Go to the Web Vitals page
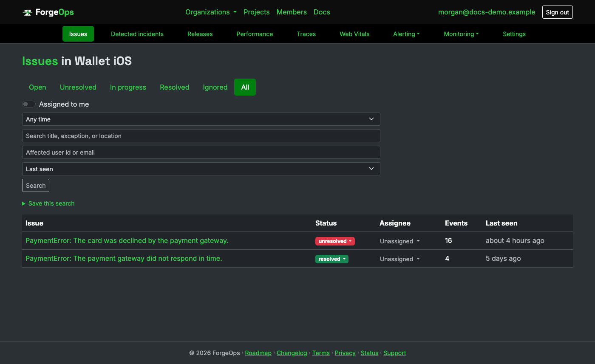The width and height of the screenshot is (595, 364). (354, 34)
